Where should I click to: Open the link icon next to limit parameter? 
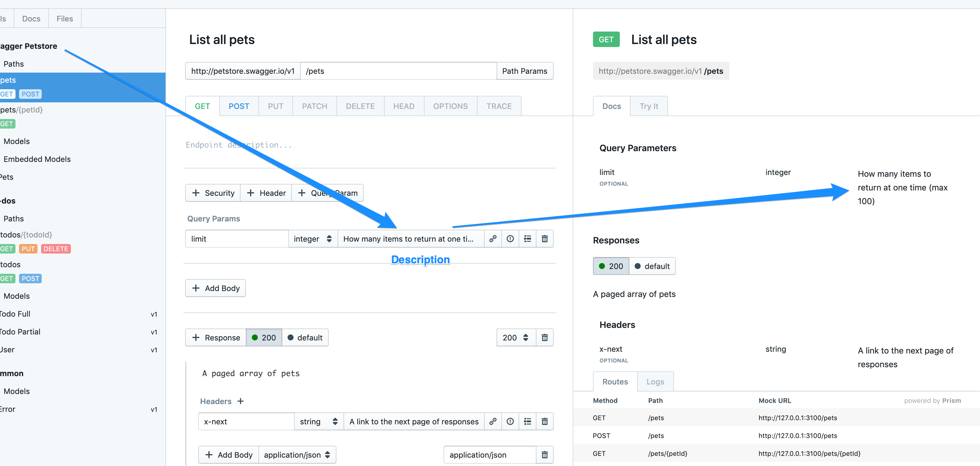493,239
